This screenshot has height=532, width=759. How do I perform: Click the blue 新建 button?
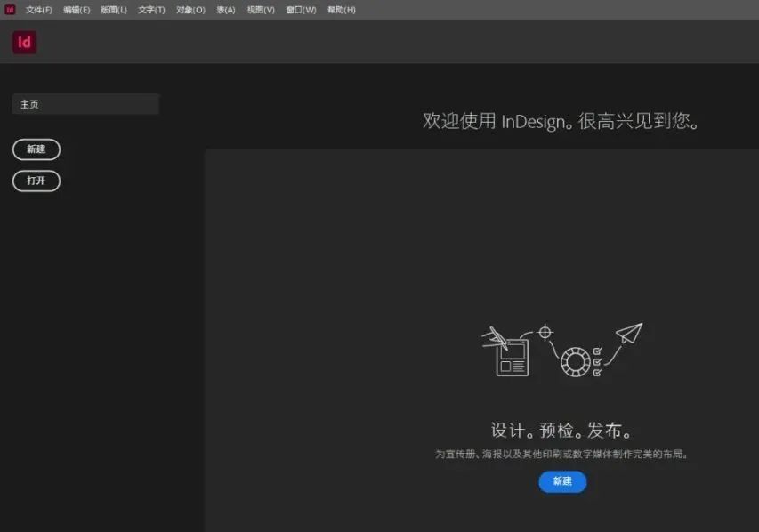[562, 481]
